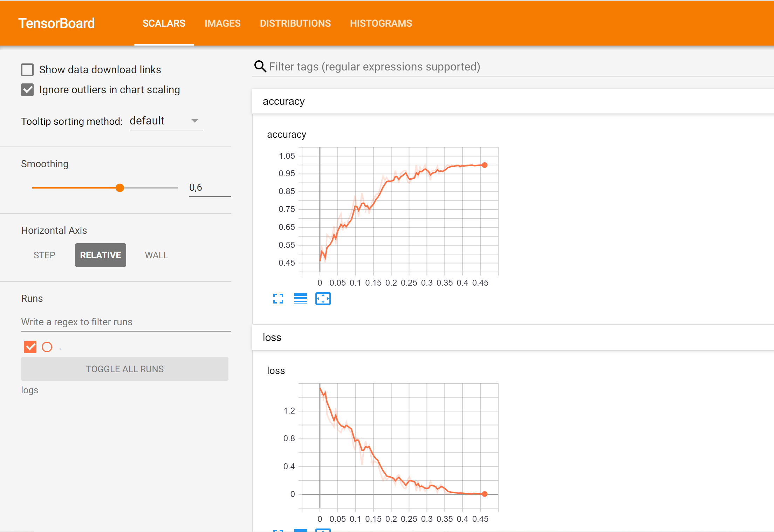
Task: Click the search magnifier icon
Action: (x=260, y=66)
